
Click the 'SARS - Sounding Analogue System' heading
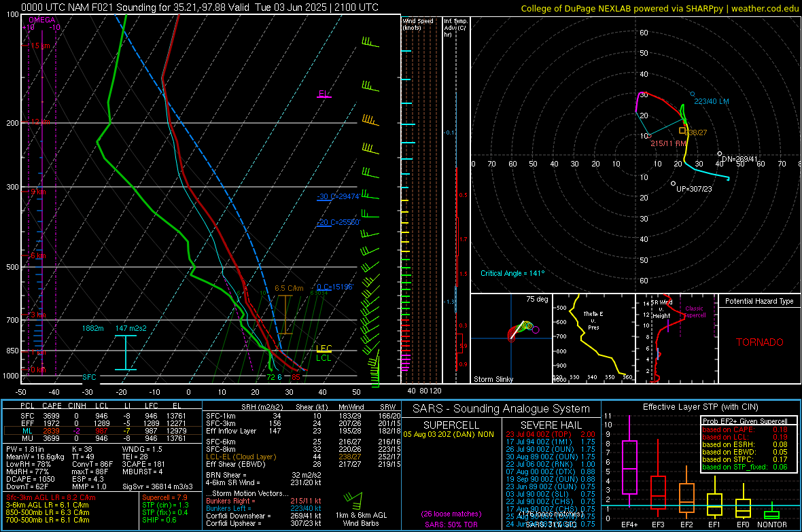501,409
